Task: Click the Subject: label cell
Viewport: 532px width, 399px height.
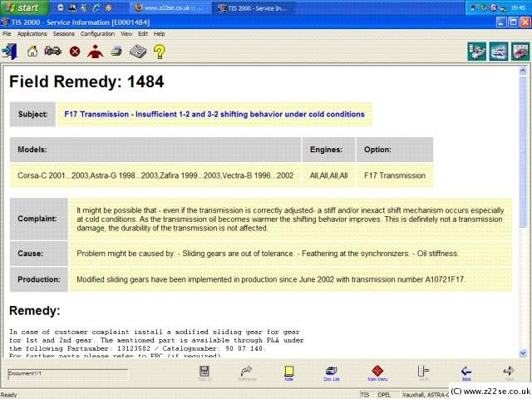Action: [32, 115]
